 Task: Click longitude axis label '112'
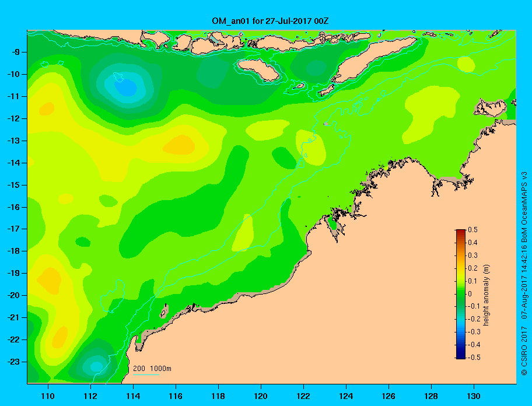click(x=90, y=396)
